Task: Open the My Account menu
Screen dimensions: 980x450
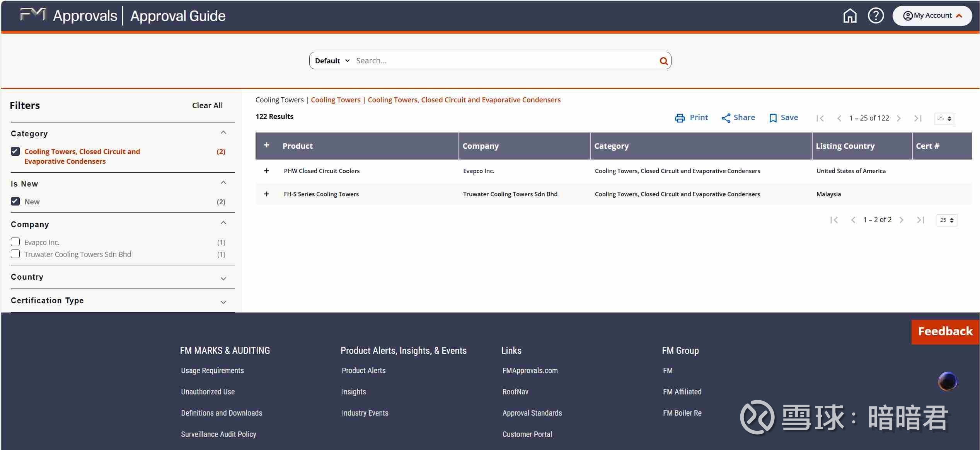Action: pos(932,16)
